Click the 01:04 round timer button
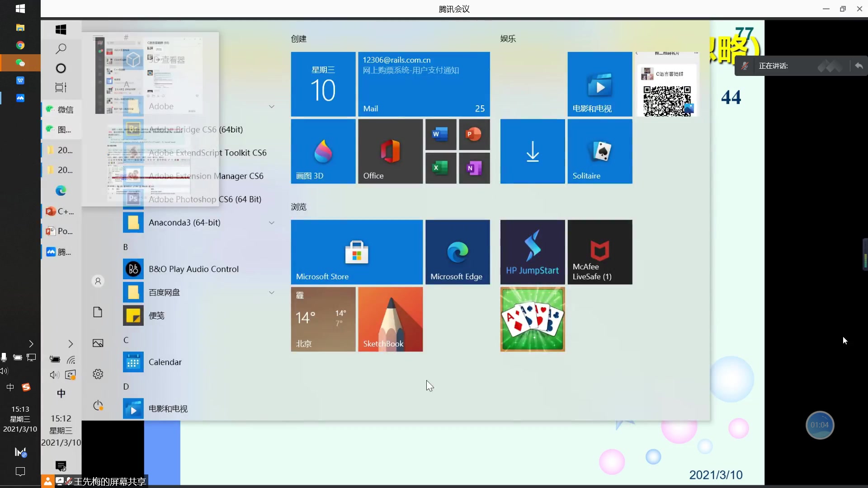 [x=819, y=425]
